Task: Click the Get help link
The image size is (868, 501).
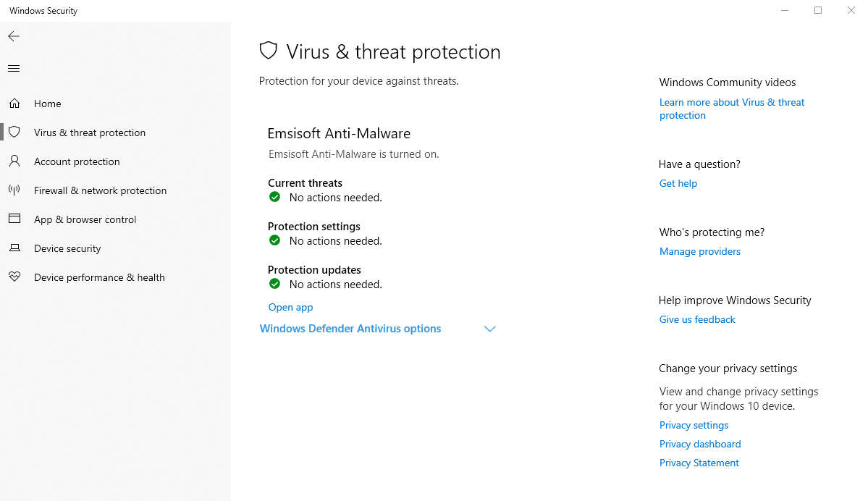Action: [x=678, y=183]
